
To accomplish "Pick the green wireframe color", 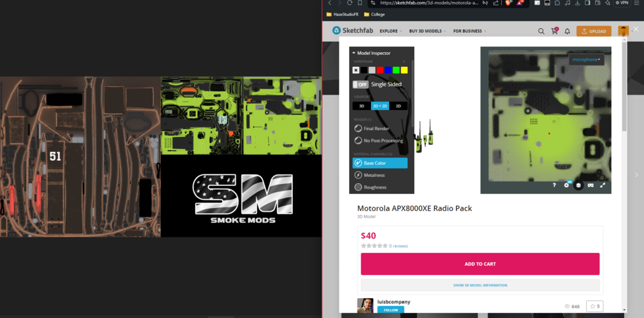I will (396, 70).
